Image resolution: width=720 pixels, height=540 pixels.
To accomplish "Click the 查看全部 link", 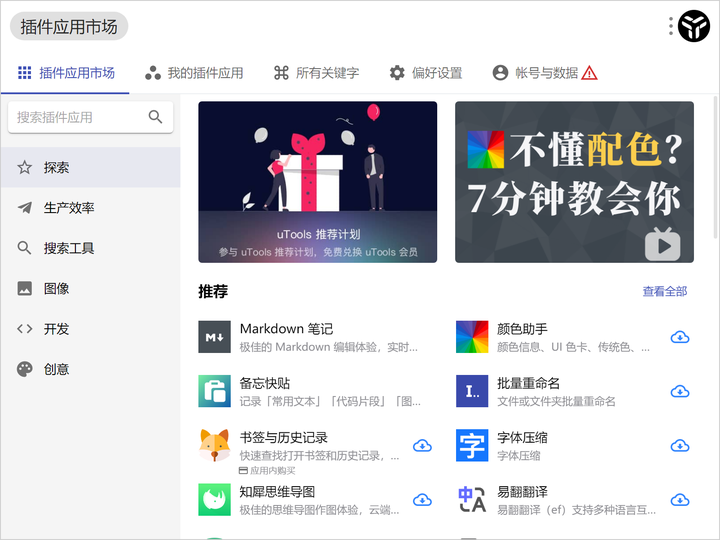I will point(665,292).
